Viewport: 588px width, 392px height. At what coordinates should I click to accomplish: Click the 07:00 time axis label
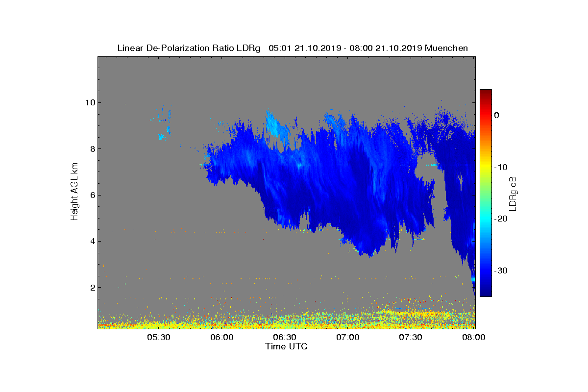[348, 338]
